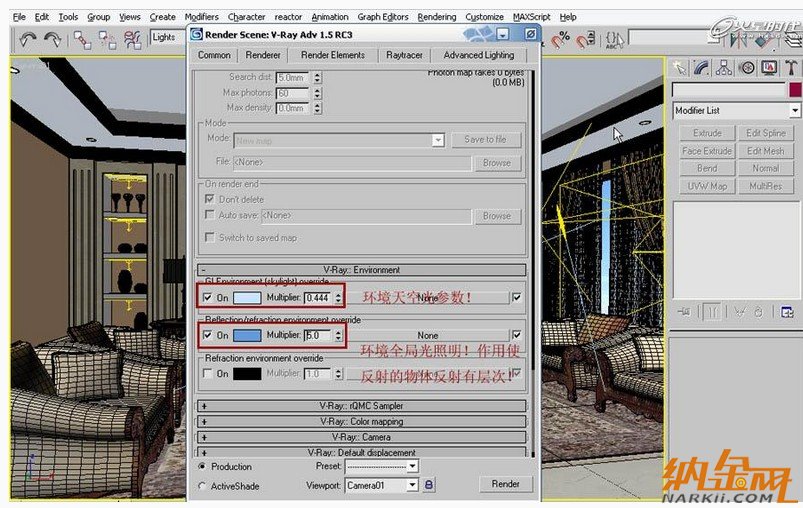
Task: Select the Production radio button
Action: tap(202, 467)
